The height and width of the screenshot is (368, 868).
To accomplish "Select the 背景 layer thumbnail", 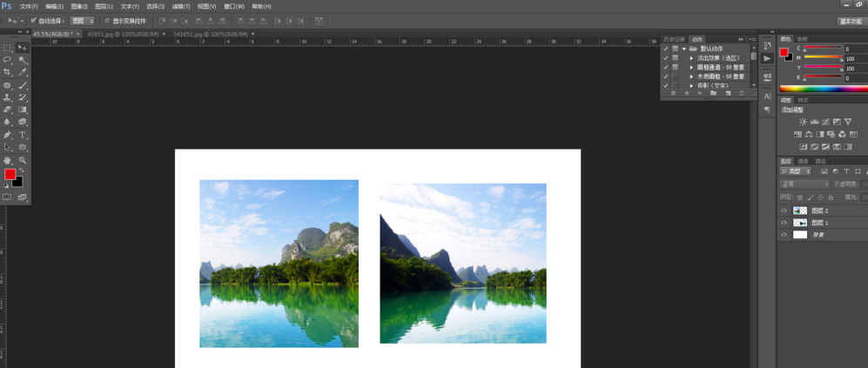I will (x=800, y=235).
